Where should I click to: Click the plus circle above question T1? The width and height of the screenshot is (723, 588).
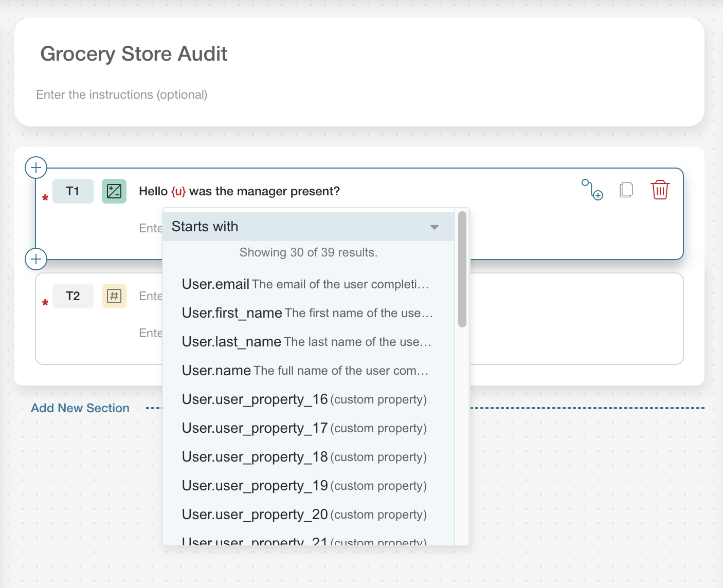click(36, 168)
